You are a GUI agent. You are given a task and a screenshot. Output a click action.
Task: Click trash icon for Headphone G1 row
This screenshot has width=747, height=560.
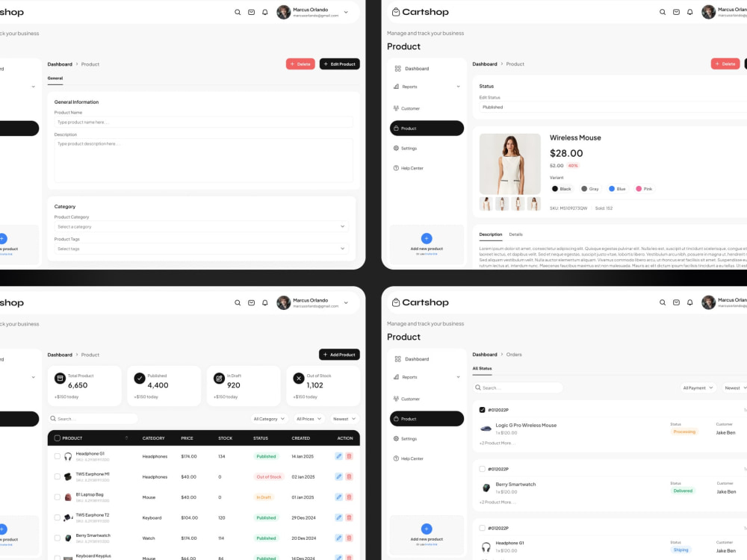(349, 456)
